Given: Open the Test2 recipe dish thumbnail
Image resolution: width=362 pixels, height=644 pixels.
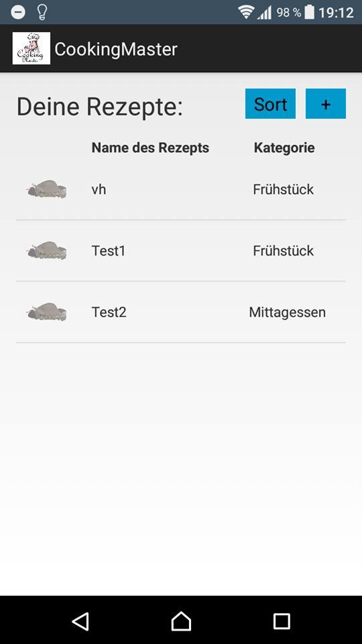Looking at the screenshot, I should [47, 312].
